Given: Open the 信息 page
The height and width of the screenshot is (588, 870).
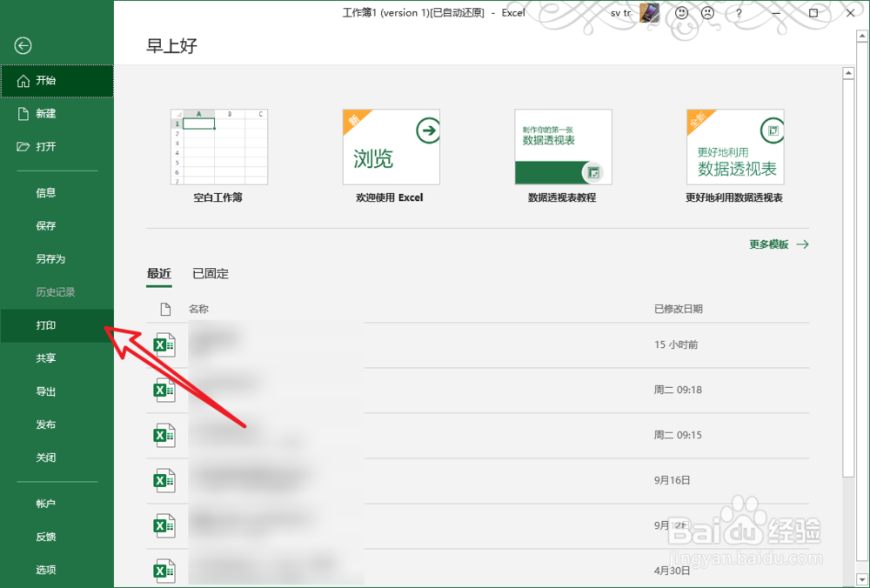Looking at the screenshot, I should tap(57, 193).
